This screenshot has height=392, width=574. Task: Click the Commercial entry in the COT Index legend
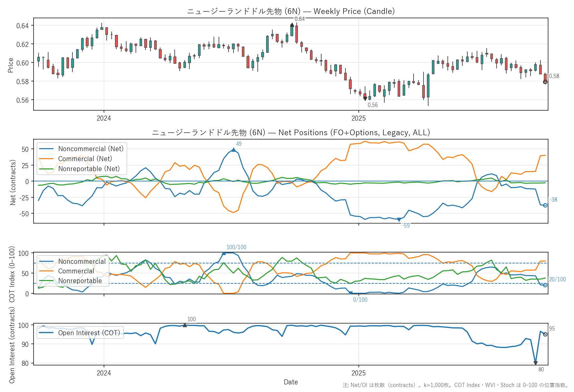(76, 271)
